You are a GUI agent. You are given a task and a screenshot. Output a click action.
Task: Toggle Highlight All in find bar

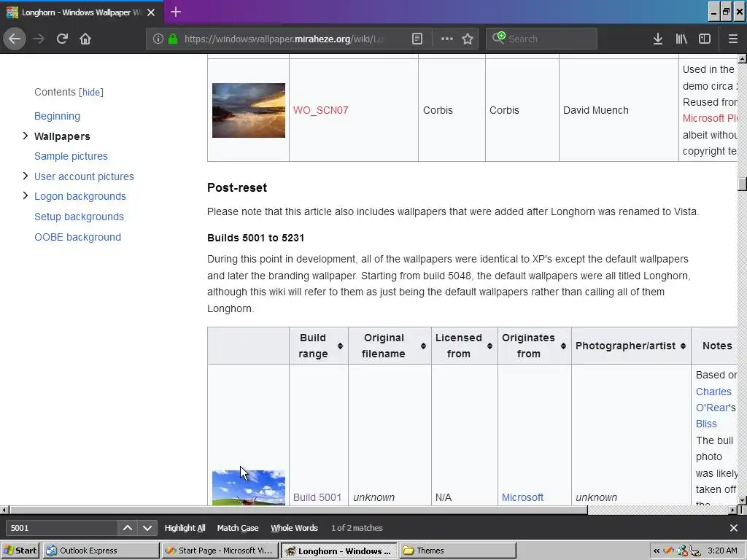click(x=185, y=528)
